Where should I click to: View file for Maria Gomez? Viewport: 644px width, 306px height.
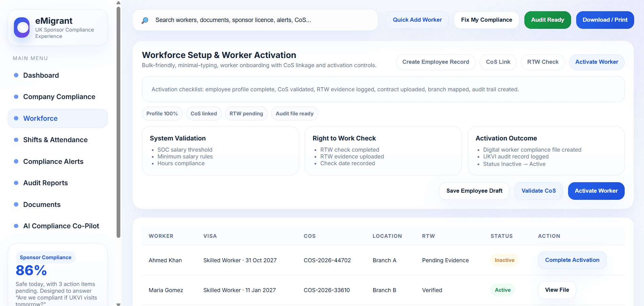[557, 290]
